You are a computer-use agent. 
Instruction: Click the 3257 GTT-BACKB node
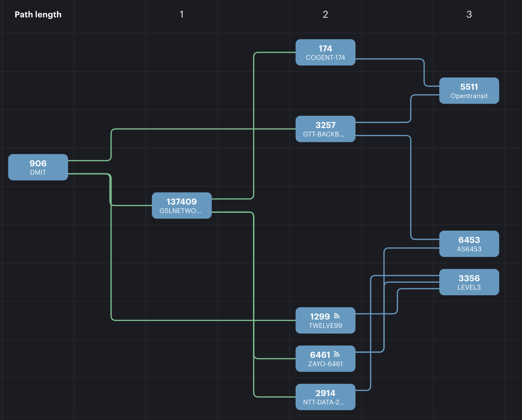325,129
